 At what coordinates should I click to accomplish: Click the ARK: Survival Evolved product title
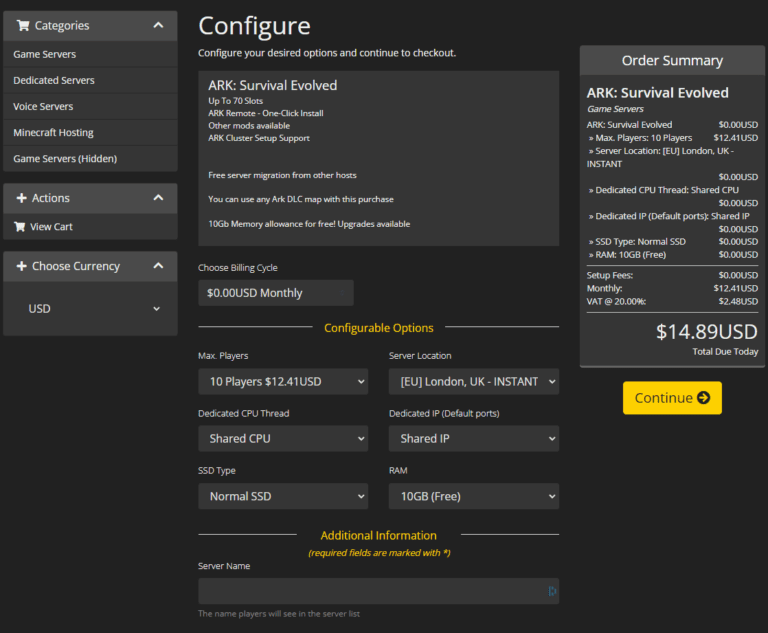273,86
